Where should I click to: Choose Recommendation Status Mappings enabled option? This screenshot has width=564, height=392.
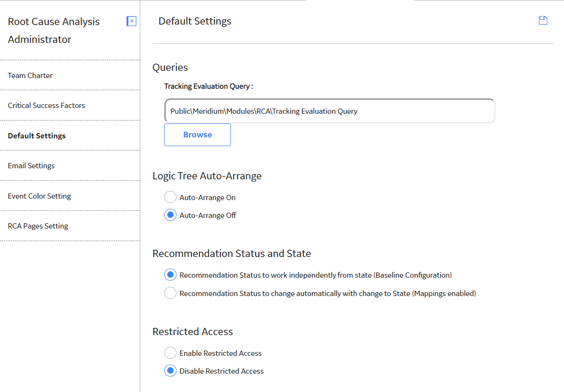point(170,293)
